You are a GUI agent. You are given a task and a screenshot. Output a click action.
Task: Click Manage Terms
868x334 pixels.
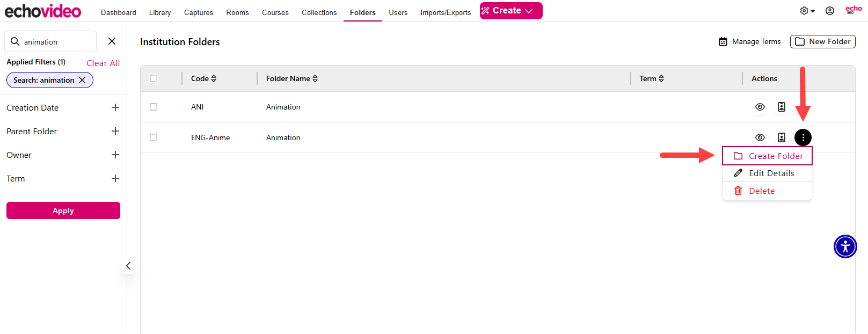pos(750,41)
